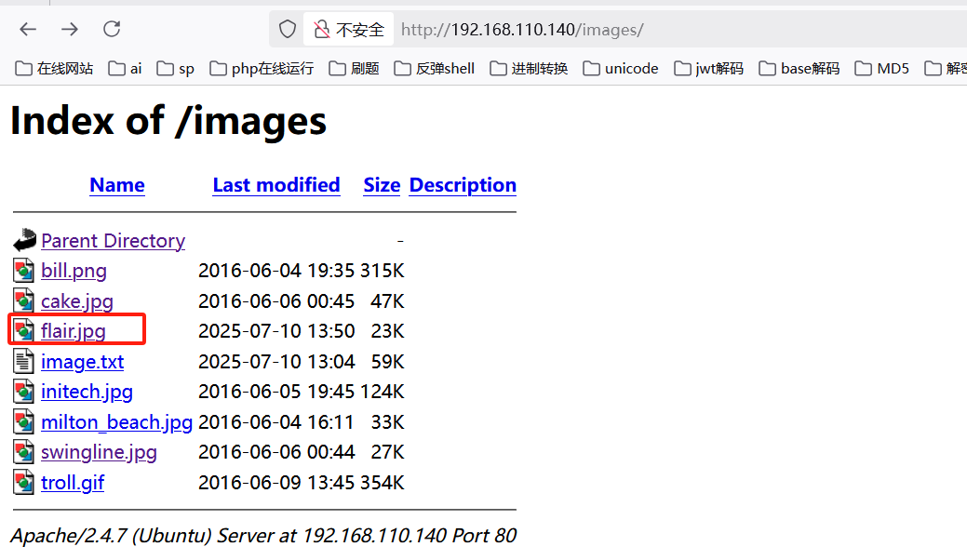
Task: Click the image icon next to troll.gif
Action: pos(23,482)
